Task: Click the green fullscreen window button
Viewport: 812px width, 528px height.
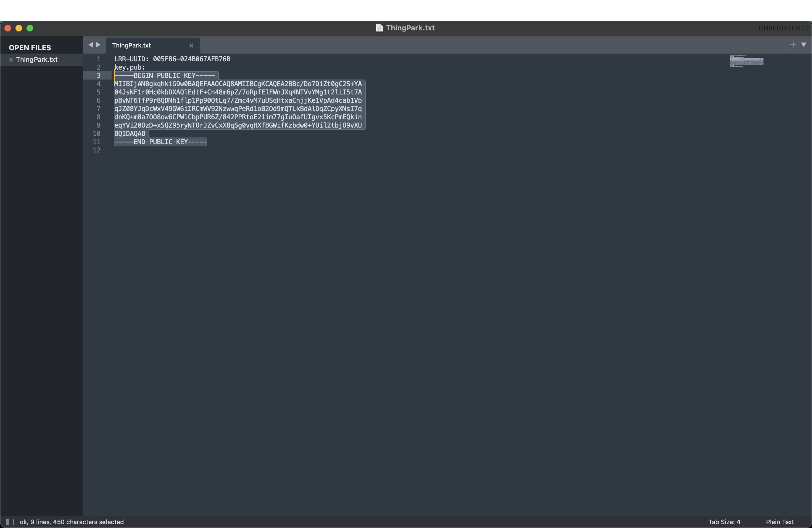Action: pyautogui.click(x=30, y=28)
